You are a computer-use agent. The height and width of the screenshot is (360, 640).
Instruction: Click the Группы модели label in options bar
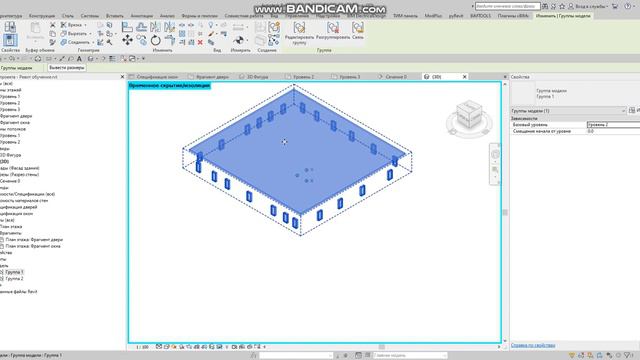(16, 68)
